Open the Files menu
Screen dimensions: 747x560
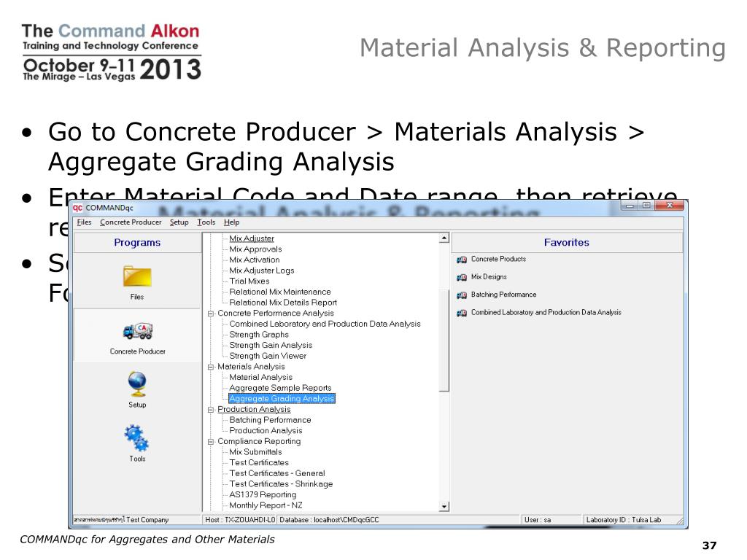coord(84,222)
